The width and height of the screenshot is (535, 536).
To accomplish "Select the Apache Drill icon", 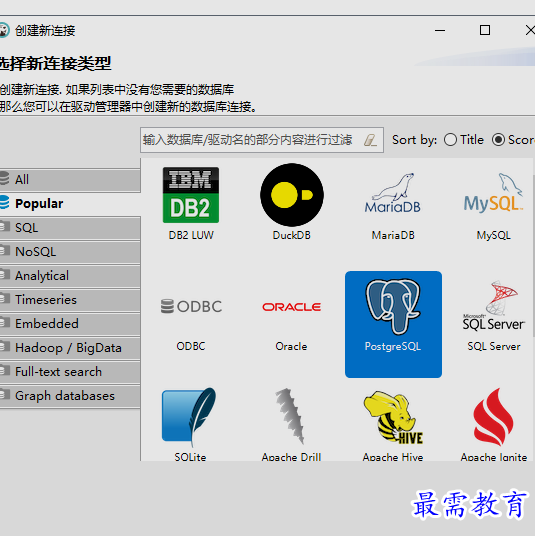I will tap(290, 416).
